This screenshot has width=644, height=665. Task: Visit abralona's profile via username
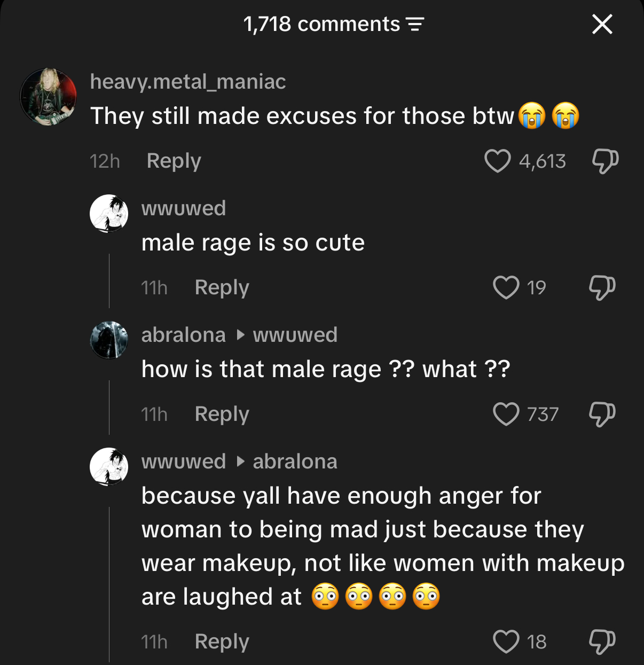(x=183, y=335)
